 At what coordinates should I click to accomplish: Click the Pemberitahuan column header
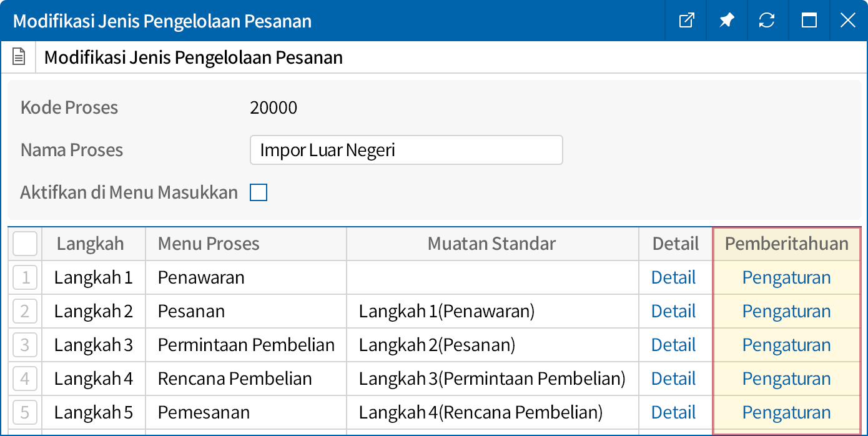786,244
